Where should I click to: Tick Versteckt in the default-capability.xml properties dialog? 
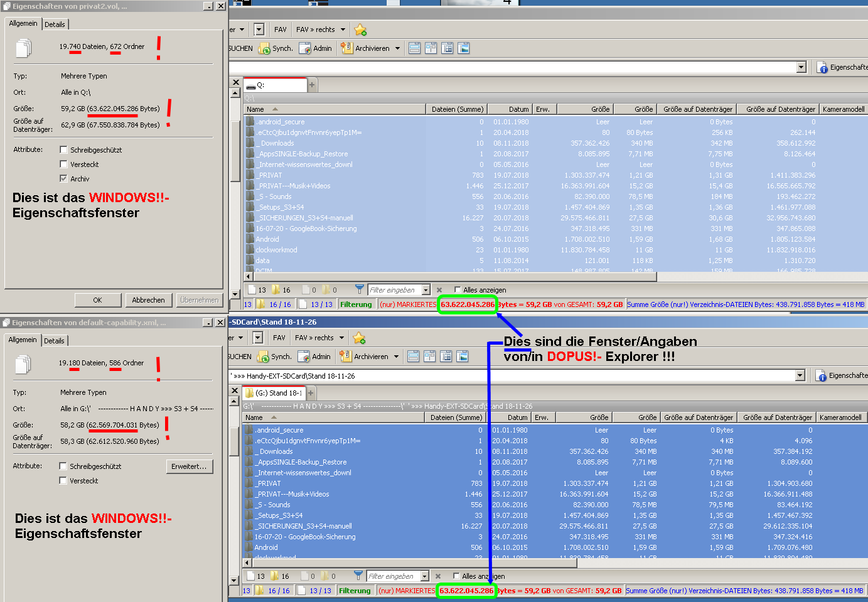(x=63, y=481)
